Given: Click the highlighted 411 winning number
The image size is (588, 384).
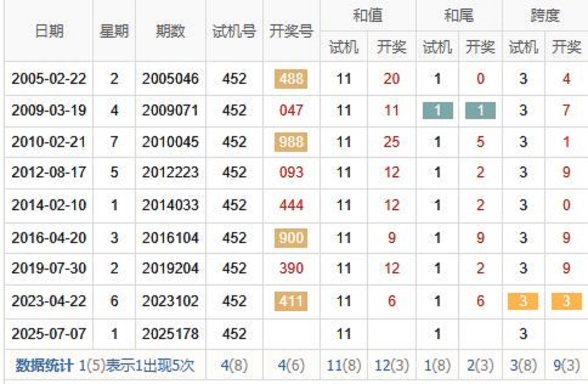Looking at the screenshot, I should pos(291,301).
